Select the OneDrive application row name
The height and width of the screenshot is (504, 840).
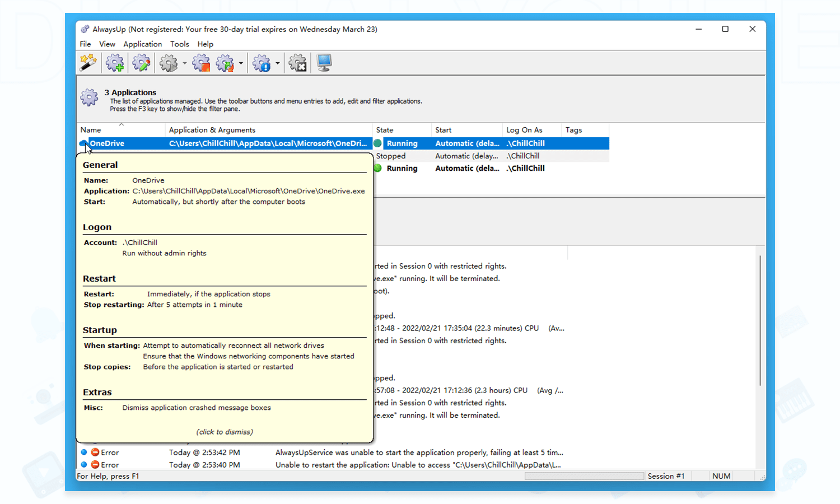pos(107,143)
